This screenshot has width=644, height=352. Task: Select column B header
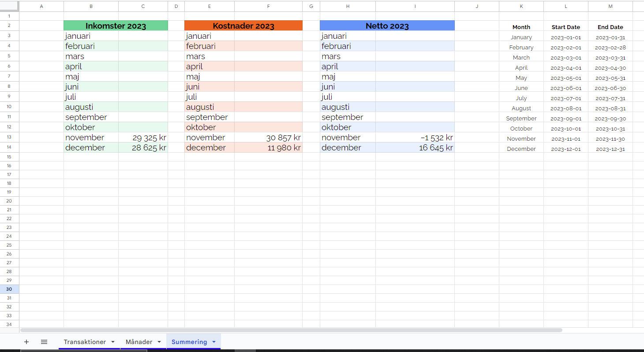[91, 6]
